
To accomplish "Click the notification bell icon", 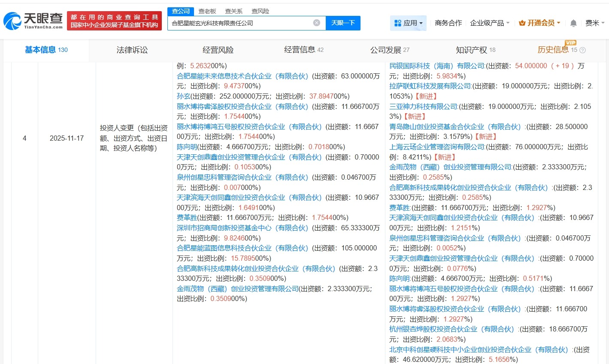I will point(573,23).
